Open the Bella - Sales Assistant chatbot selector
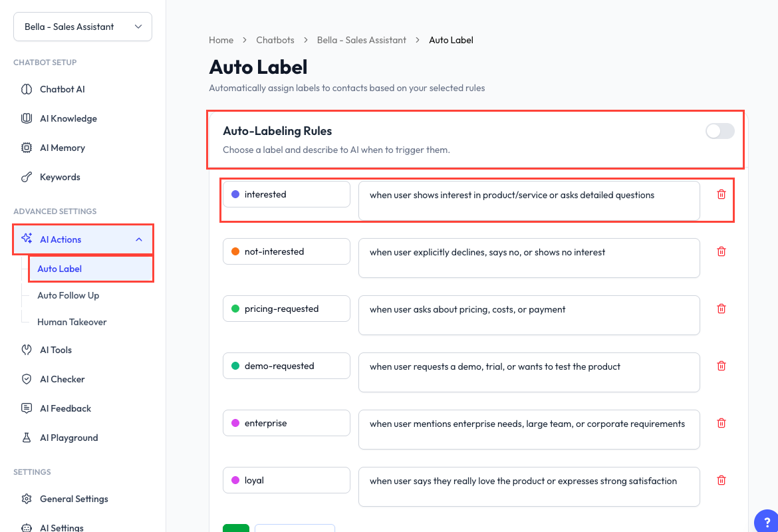This screenshot has width=778, height=532. pyautogui.click(x=83, y=27)
